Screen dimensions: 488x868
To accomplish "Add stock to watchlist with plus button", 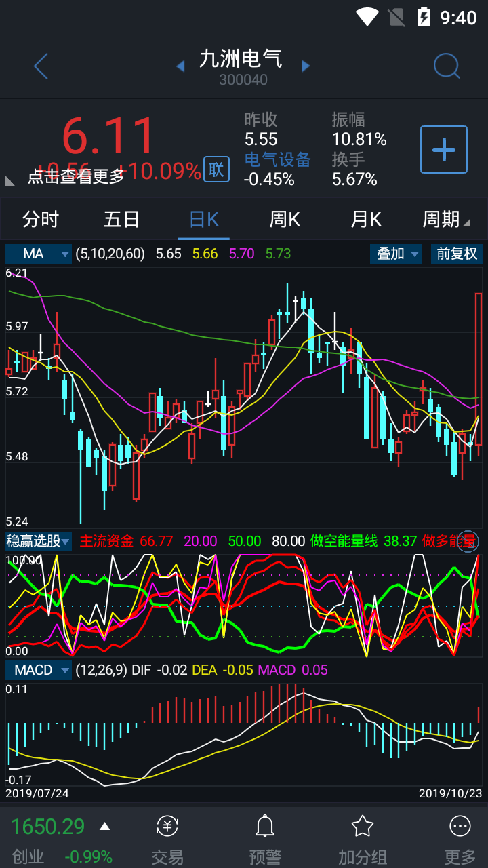I will click(444, 149).
